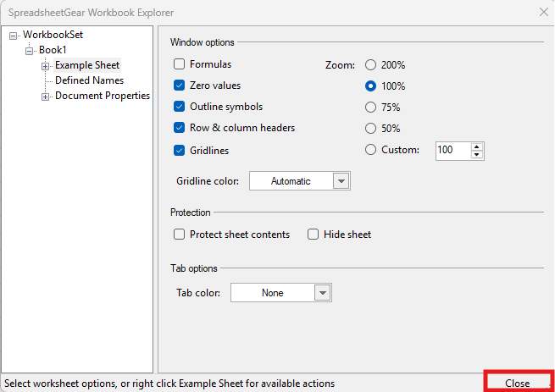The height and width of the screenshot is (392, 555).
Task: Select Document Properties tree item
Action: click(102, 97)
